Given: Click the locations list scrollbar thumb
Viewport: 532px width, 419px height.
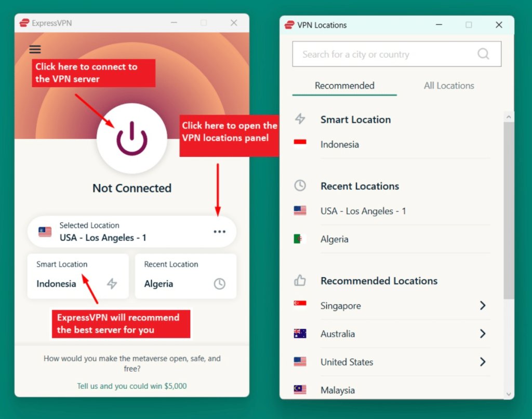Looking at the screenshot, I should click(509, 210).
